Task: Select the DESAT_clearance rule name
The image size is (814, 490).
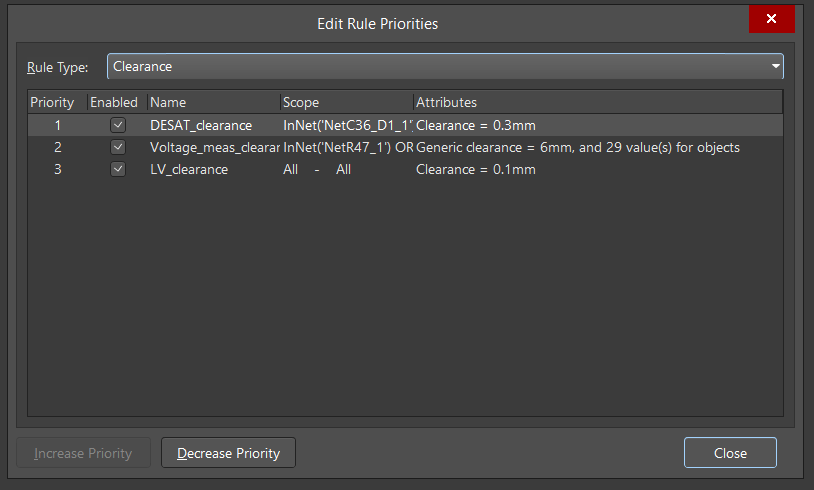Action: [x=201, y=125]
